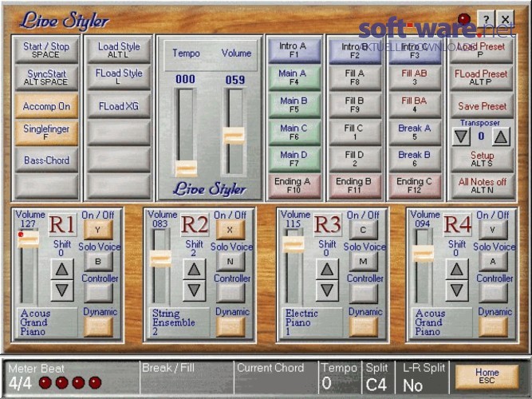Screen dimensions: 532x399
Task: Select Main B variation
Action: tap(294, 105)
